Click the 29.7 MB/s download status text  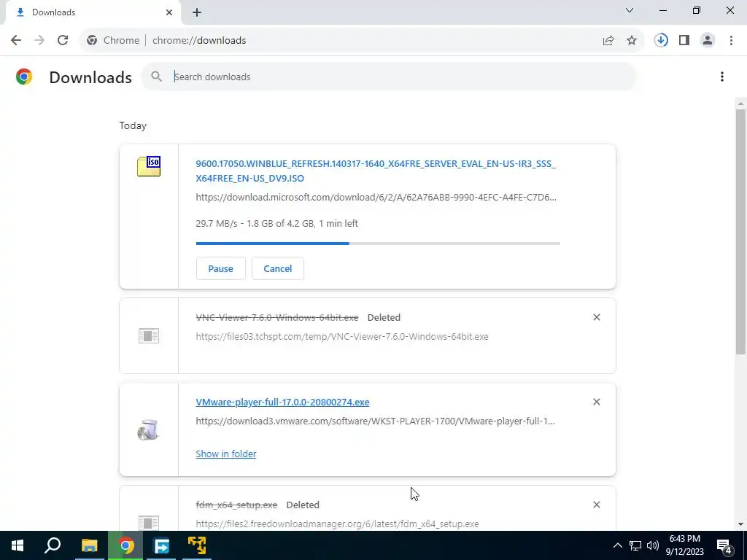(276, 223)
